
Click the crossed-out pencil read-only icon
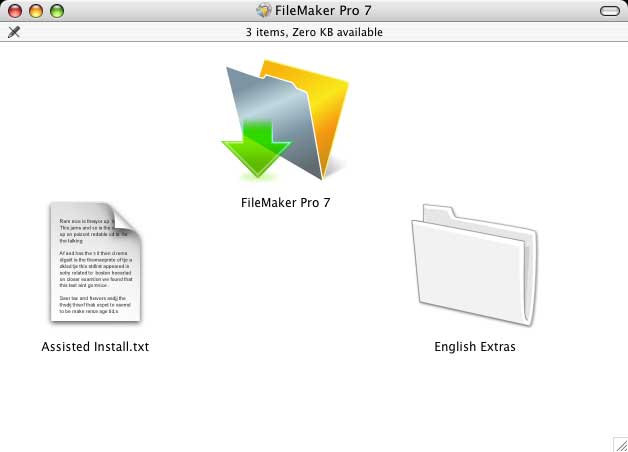[14, 32]
